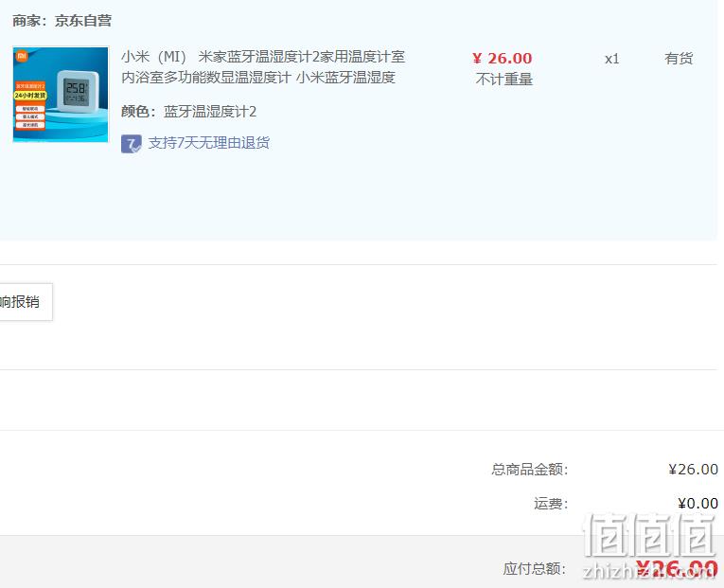Click the partially visible 报销 button
The image size is (724, 588).
pyautogui.click(x=26, y=302)
